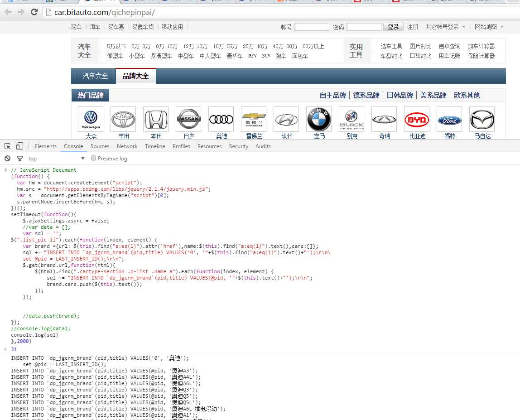
Task: Click the 热门品牌 heading tab
Action: (90, 96)
